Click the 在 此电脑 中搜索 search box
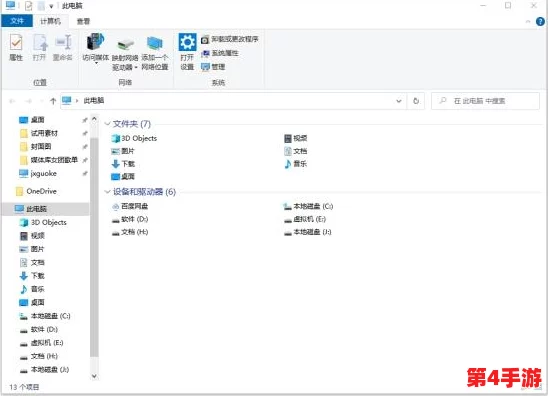 pos(485,101)
